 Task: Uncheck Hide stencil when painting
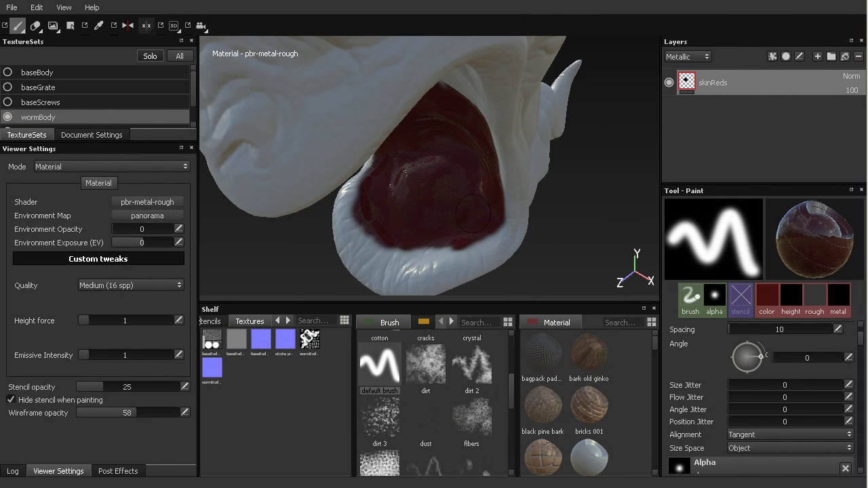coord(11,400)
